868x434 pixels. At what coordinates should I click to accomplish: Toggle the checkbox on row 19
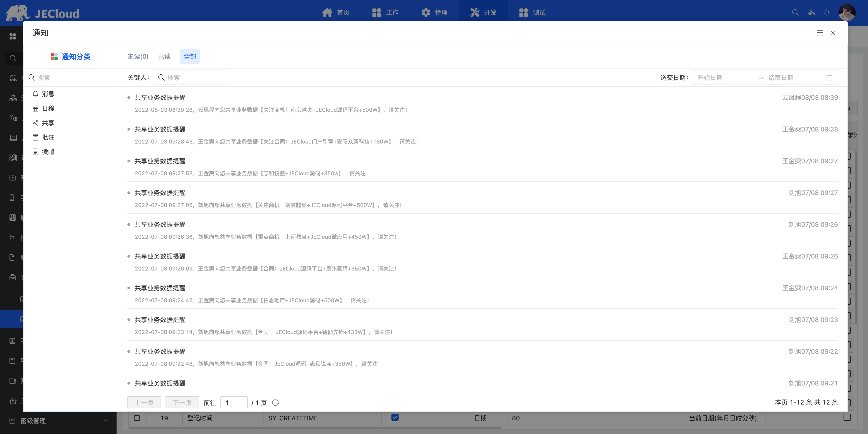point(137,418)
